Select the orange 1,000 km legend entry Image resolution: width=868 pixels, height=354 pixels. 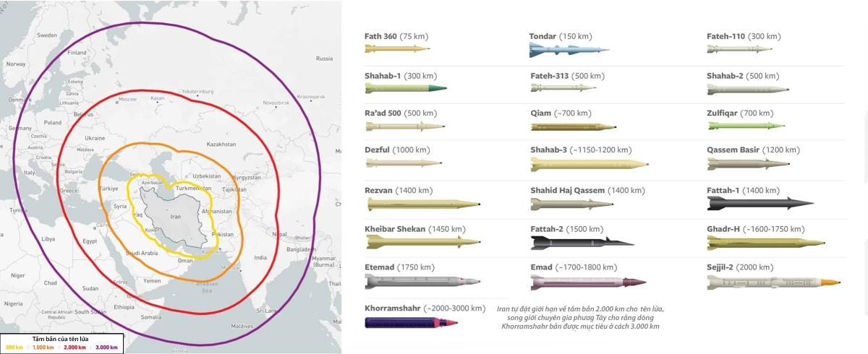pyautogui.click(x=44, y=347)
